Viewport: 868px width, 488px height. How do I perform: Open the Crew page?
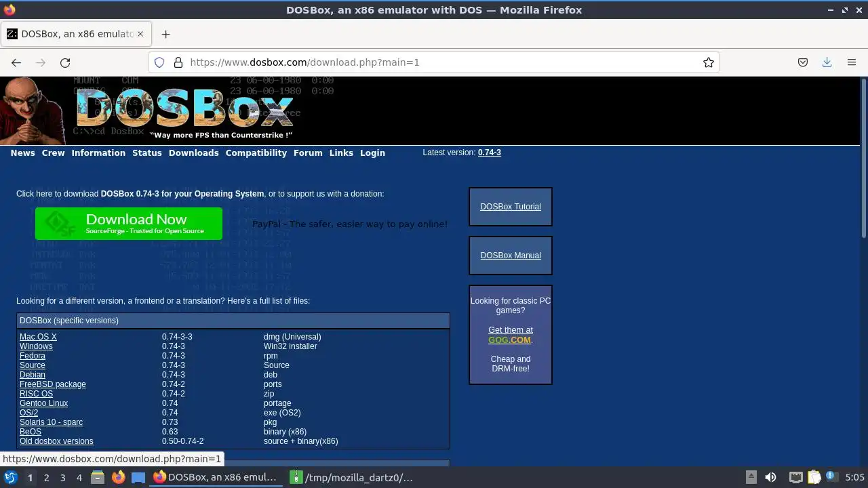click(x=53, y=153)
